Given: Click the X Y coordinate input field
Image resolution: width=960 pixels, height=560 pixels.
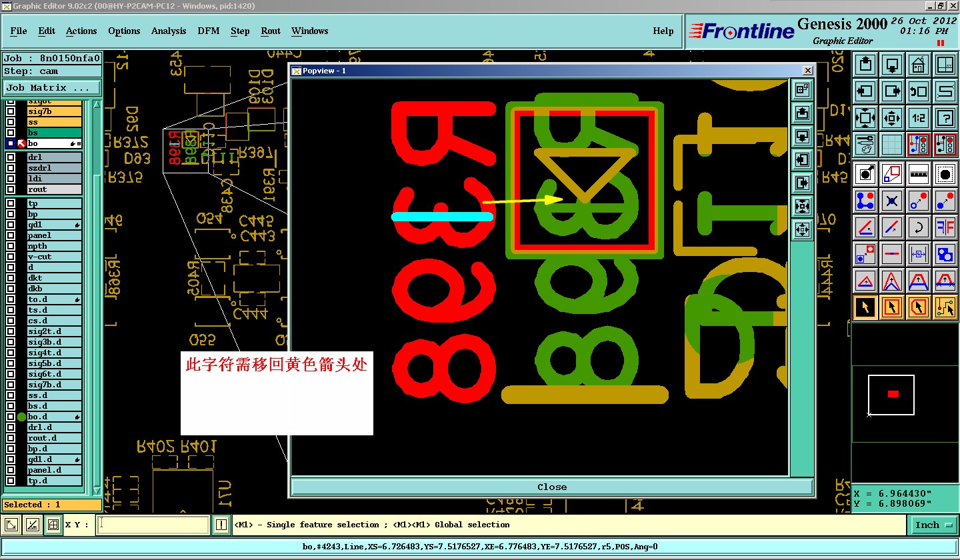Looking at the screenshot, I should click(x=153, y=525).
